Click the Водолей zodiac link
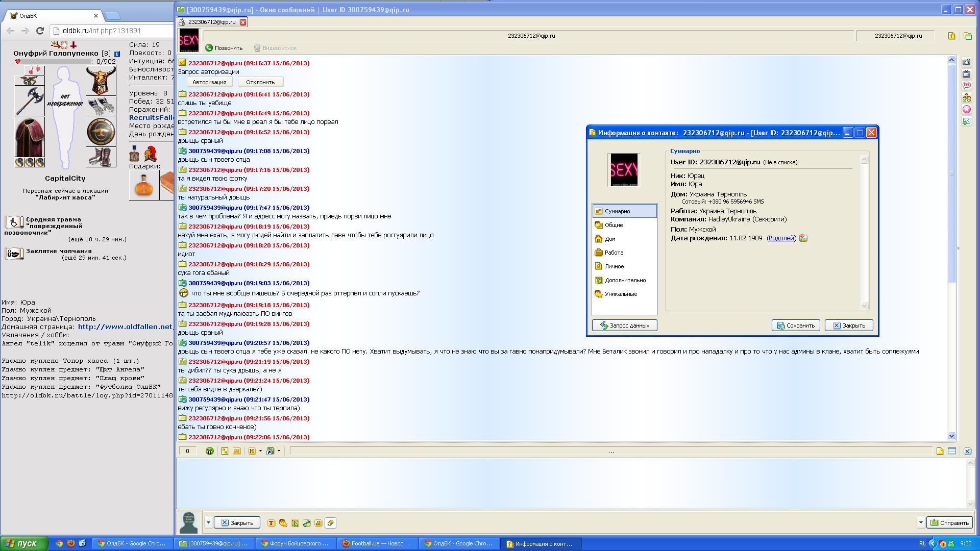Image resolution: width=980 pixels, height=551 pixels. tap(781, 238)
